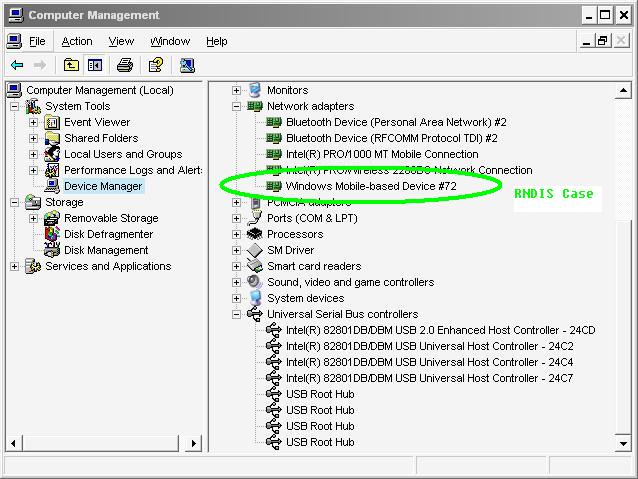Click the Universal Serial Bus controllers icon
This screenshot has height=479, width=638.
coord(255,314)
